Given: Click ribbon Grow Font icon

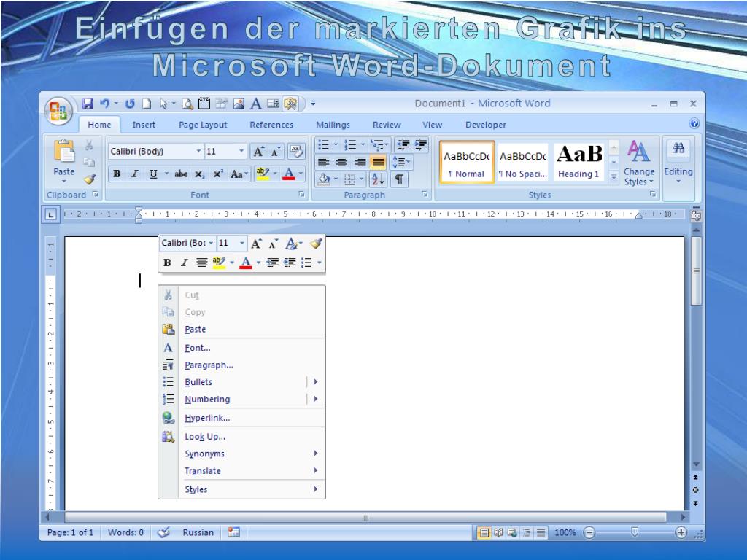Looking at the screenshot, I should click(x=258, y=152).
